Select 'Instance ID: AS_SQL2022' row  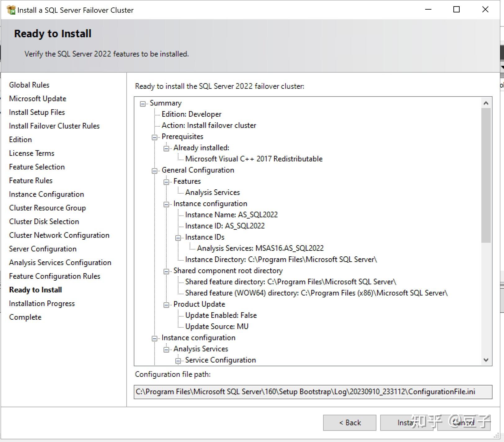(225, 226)
